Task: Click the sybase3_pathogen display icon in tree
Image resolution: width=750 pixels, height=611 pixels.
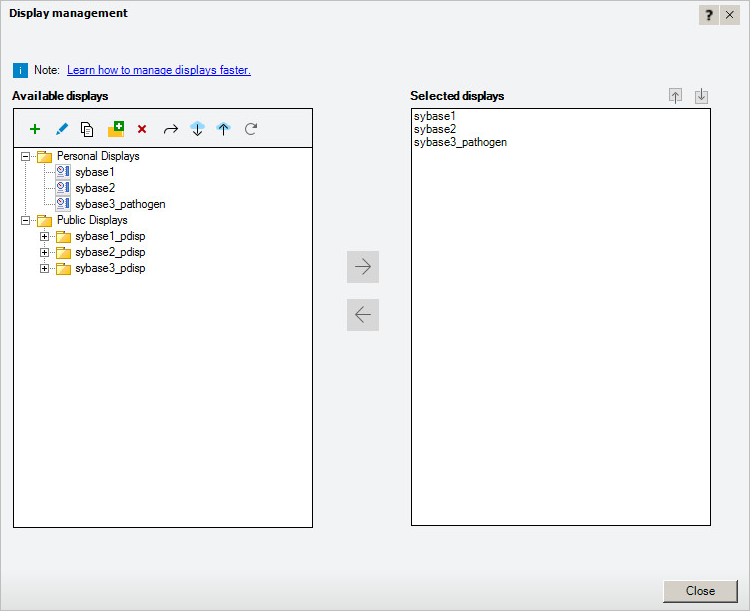Action: pyautogui.click(x=63, y=204)
